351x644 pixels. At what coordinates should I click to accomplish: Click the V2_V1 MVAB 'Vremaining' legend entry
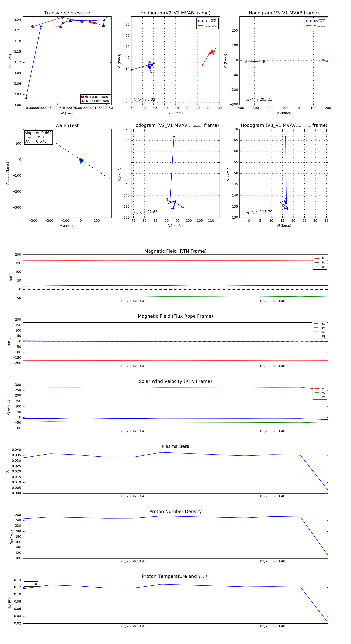pos(207,26)
